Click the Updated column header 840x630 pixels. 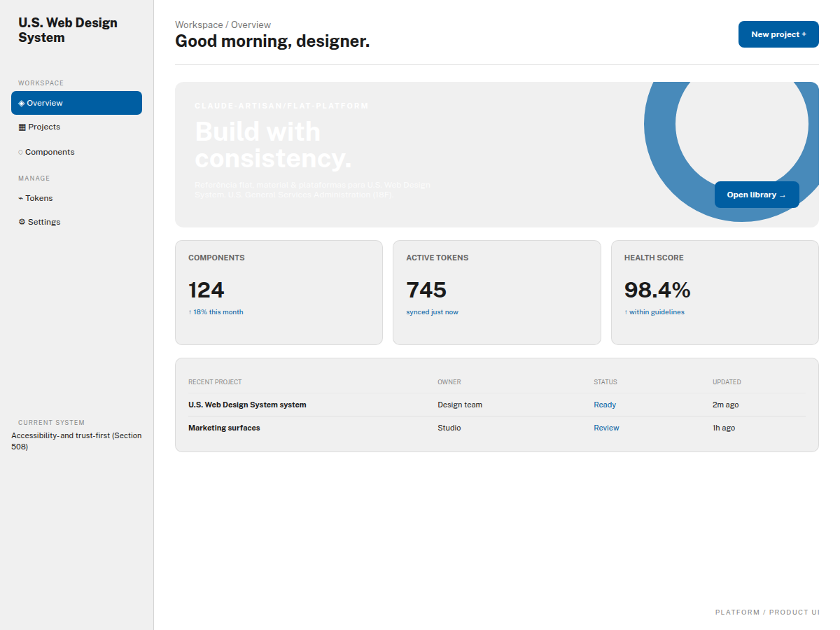pyautogui.click(x=727, y=382)
